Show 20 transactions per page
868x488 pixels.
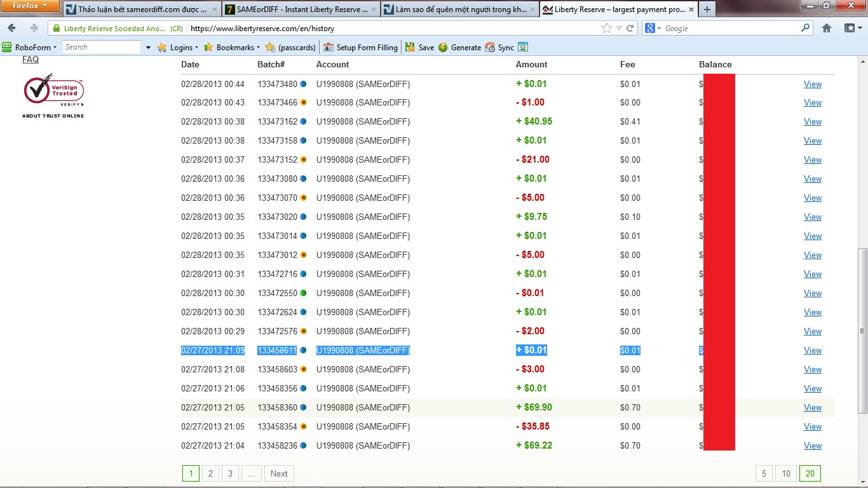810,473
